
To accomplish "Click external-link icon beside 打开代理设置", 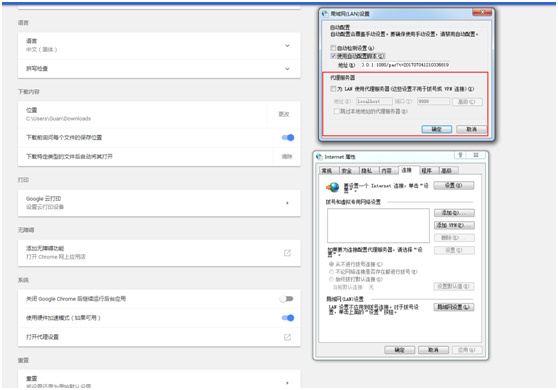I will (x=287, y=337).
